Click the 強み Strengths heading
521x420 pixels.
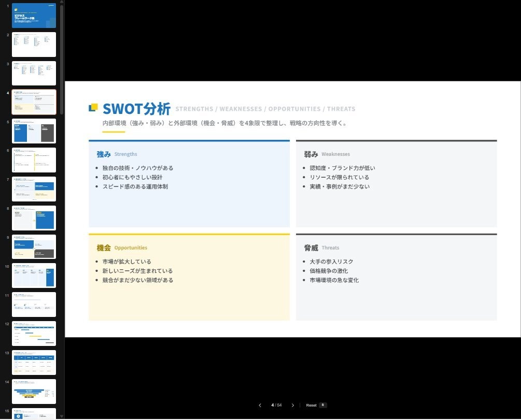click(117, 154)
